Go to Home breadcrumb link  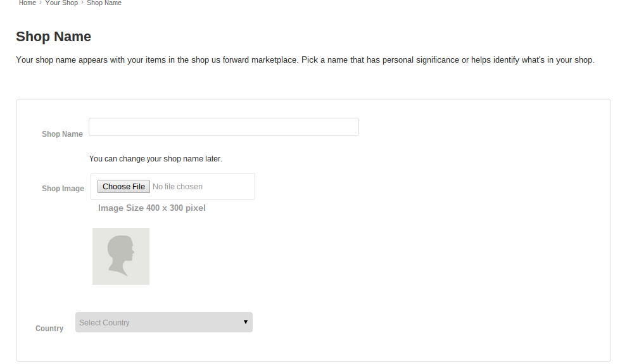tap(27, 3)
